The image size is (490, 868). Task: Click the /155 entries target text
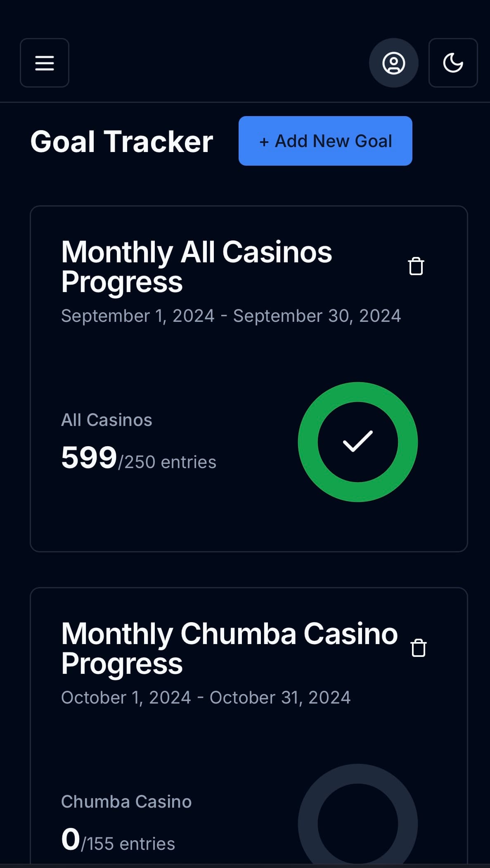point(128,844)
